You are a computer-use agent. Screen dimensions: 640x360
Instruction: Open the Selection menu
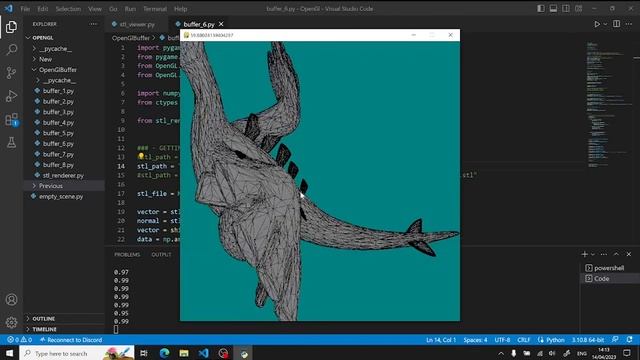coord(68,9)
